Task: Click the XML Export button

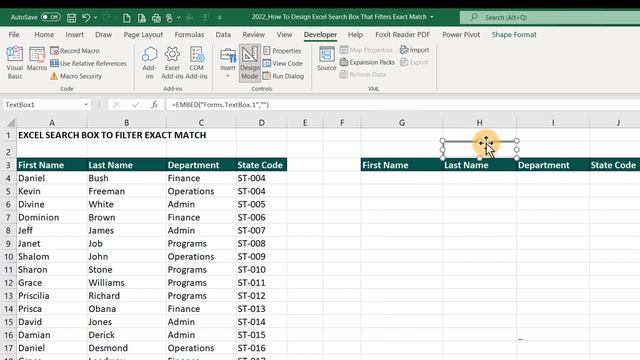Action: [414, 62]
